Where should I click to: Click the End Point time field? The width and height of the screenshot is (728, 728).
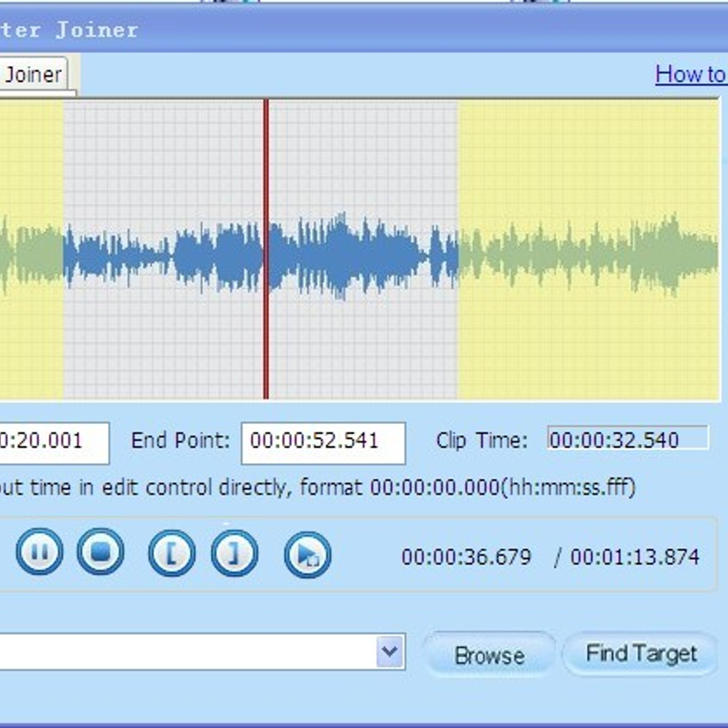tap(323, 443)
